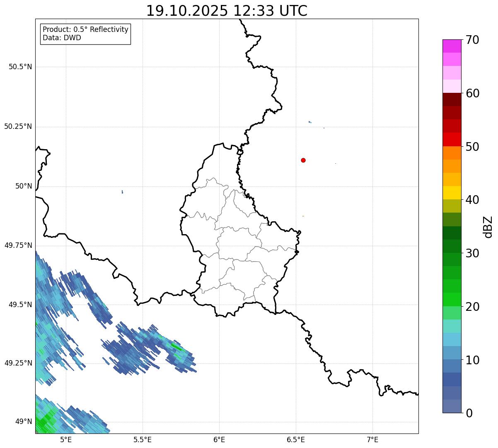498x448 pixels.
Task: Click the dark maroon colorbar segment below 60
Action: 452,99
